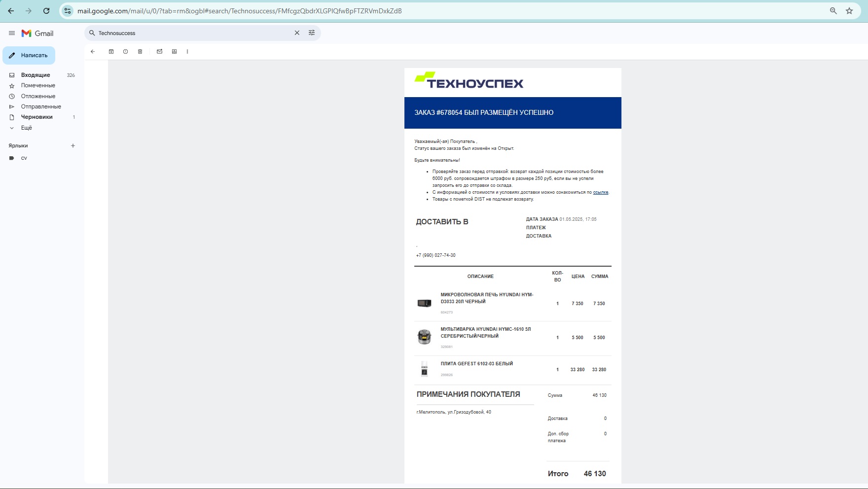Open the Отправленные sent folder
The image size is (868, 489).
coord(41,106)
